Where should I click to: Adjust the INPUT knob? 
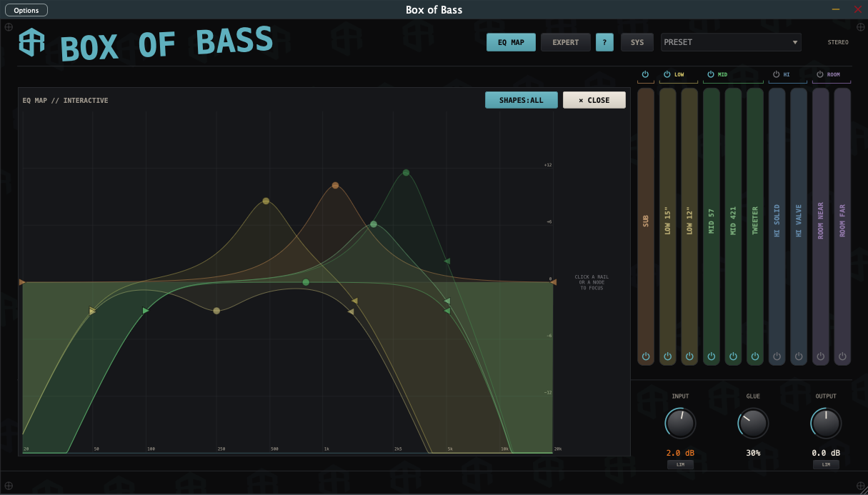point(681,424)
